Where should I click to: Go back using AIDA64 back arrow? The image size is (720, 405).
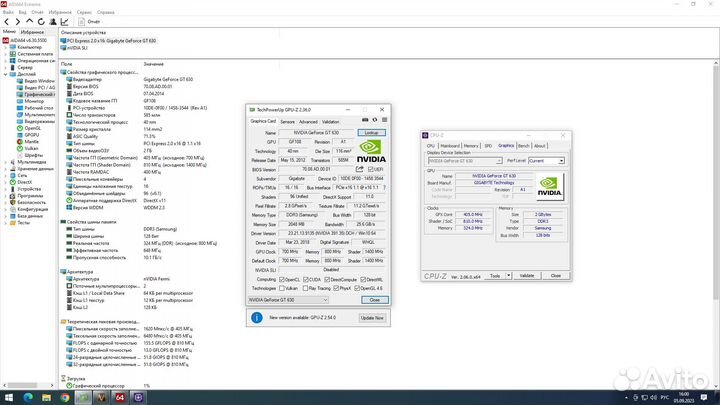pyautogui.click(x=6, y=22)
